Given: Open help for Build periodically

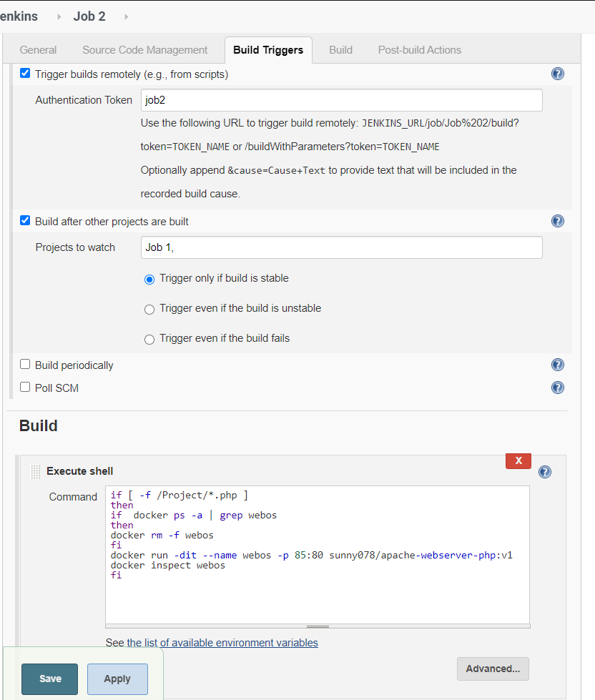Looking at the screenshot, I should coord(557,364).
